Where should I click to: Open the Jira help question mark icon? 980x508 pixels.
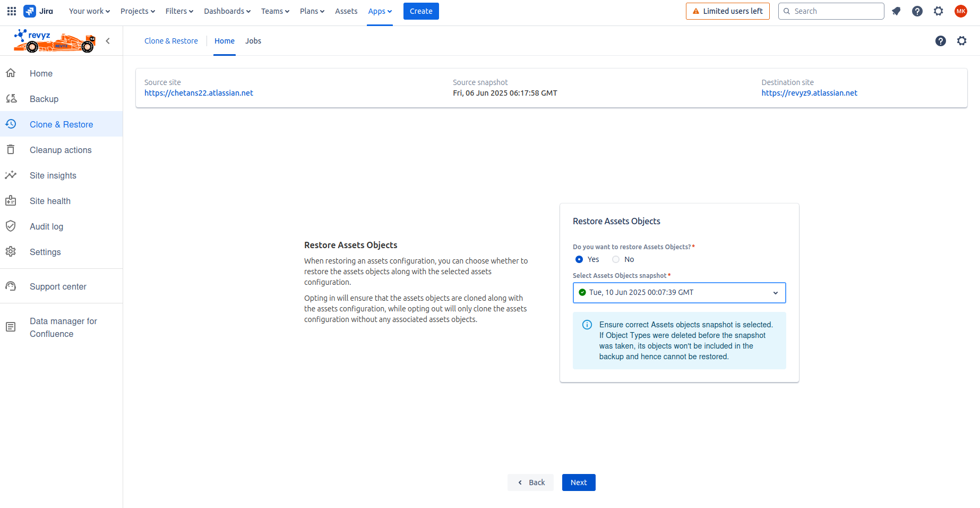(x=917, y=11)
